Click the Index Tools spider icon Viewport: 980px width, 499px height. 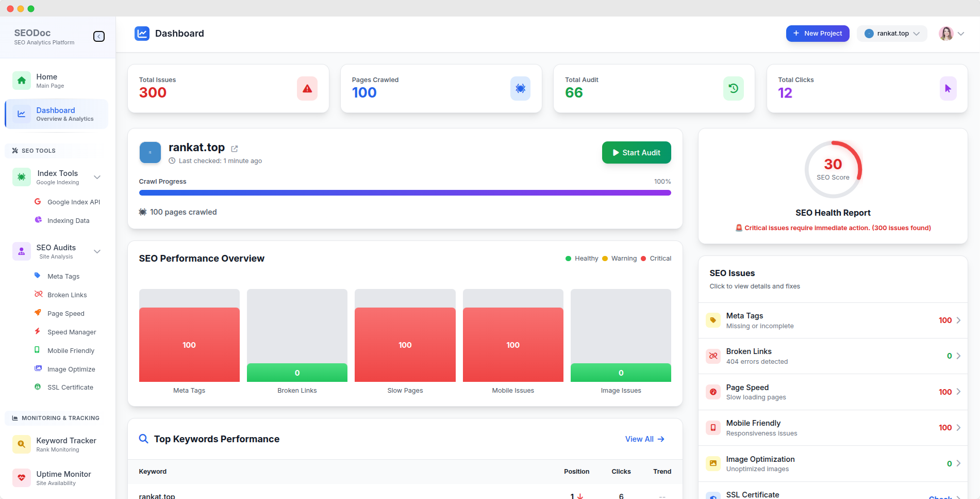point(22,177)
